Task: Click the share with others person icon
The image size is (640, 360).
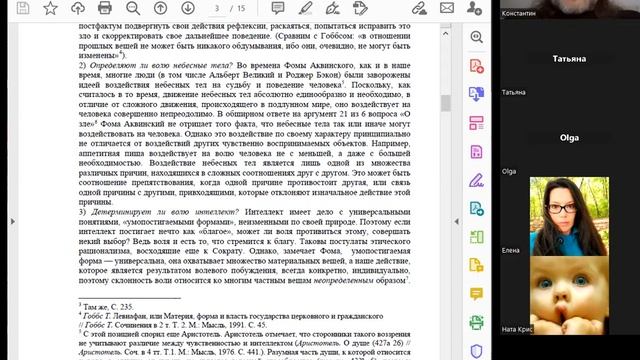Action: (474, 8)
